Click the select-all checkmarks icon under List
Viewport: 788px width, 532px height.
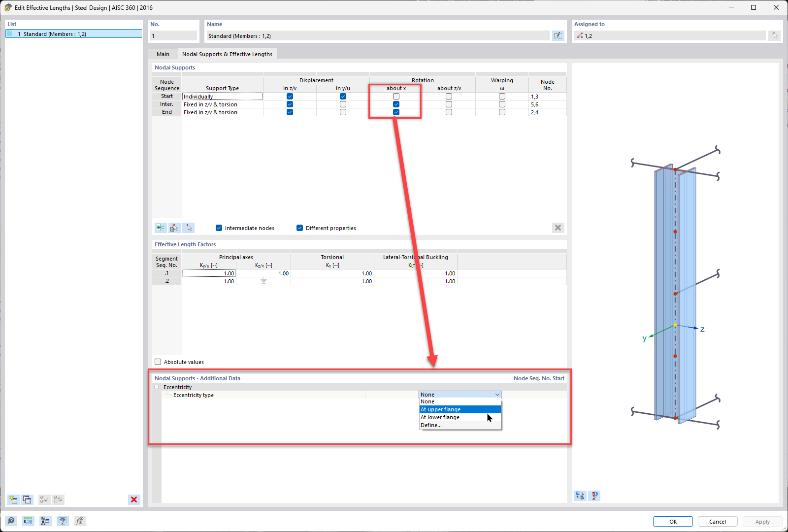pos(44,499)
